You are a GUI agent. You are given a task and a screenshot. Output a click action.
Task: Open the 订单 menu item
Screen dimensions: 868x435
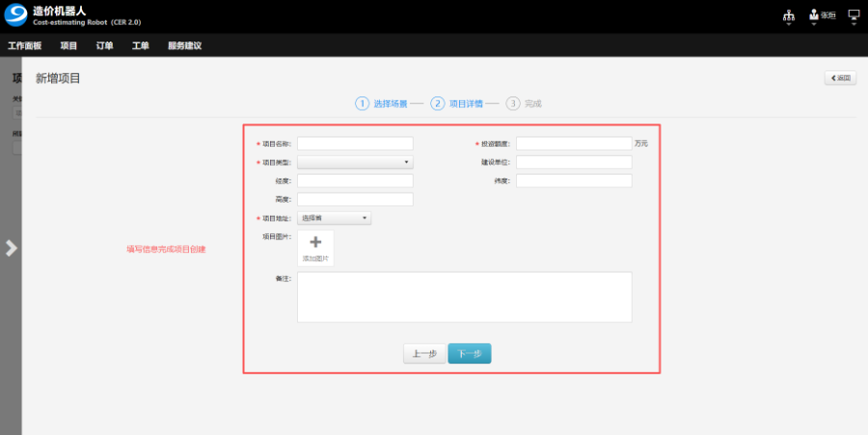pyautogui.click(x=104, y=45)
